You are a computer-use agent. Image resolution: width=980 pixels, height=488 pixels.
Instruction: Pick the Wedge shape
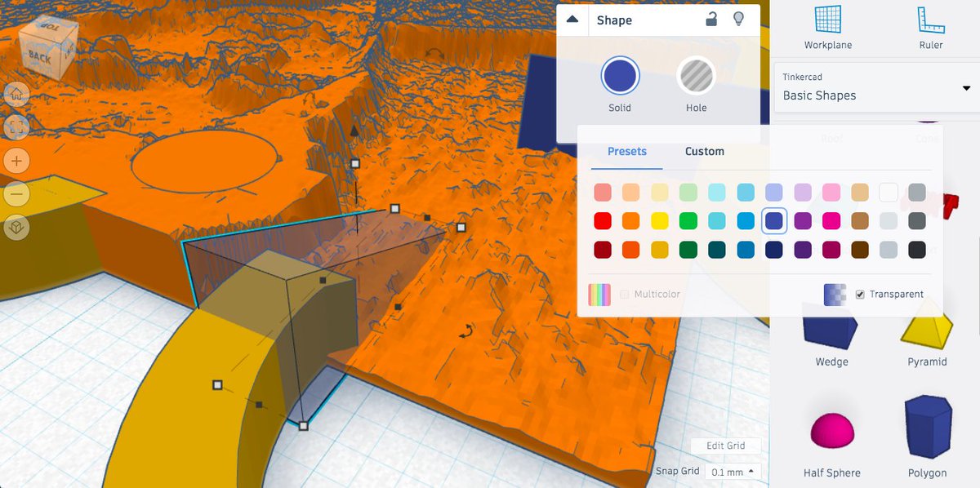point(831,326)
